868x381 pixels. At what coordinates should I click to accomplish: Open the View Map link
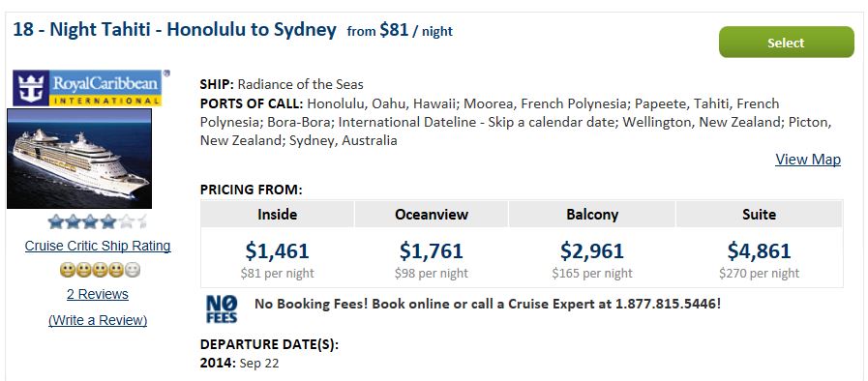(808, 160)
